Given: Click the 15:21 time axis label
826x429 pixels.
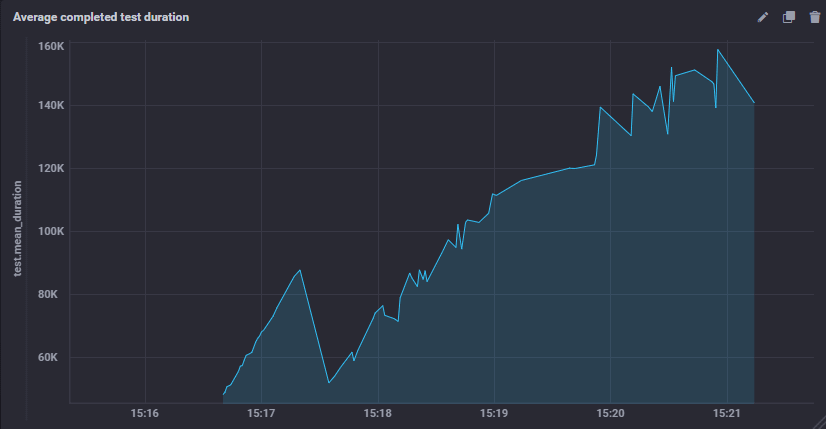Looking at the screenshot, I should pos(727,413).
